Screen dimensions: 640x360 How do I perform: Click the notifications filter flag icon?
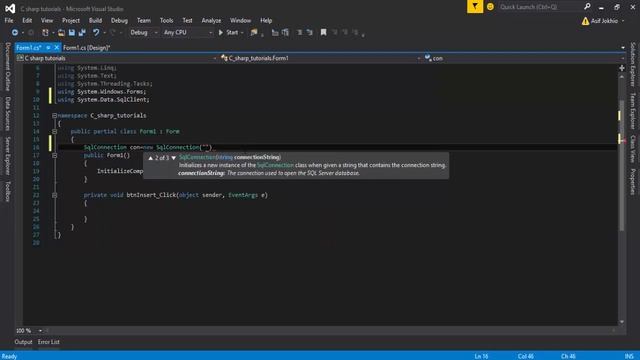(x=475, y=7)
